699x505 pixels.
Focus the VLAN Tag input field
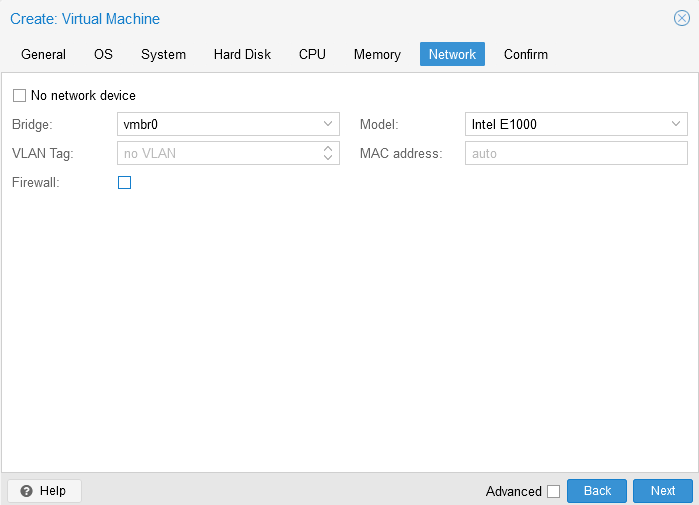[x=215, y=154]
